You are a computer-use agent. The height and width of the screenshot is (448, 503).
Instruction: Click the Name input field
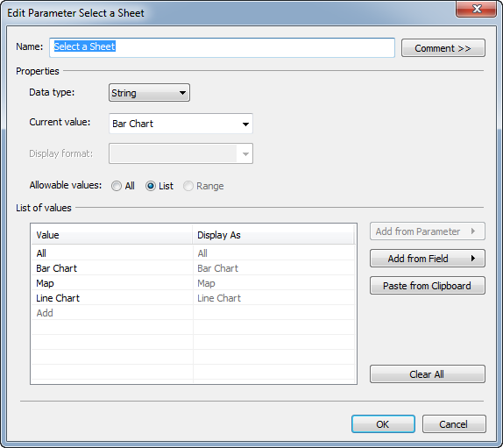point(222,47)
